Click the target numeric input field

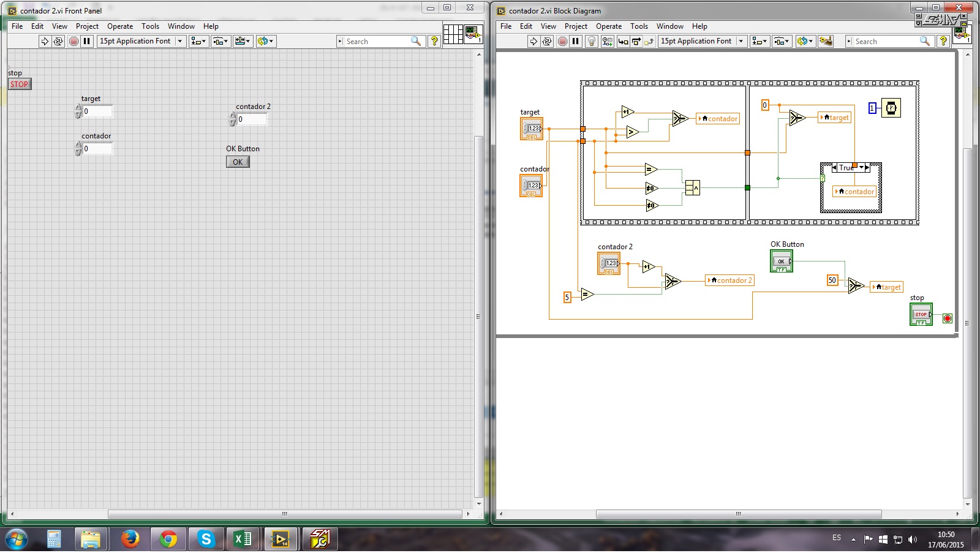(x=97, y=111)
